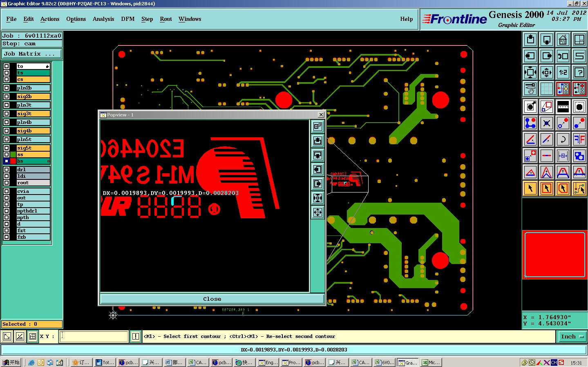588x367 pixels.
Task: Open the DFM menu
Action: point(128,19)
